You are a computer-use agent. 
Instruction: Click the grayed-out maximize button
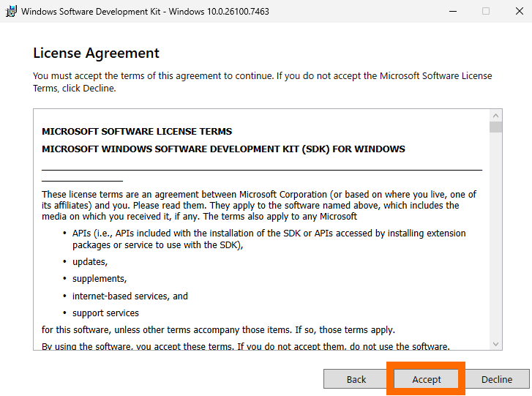[486, 11]
